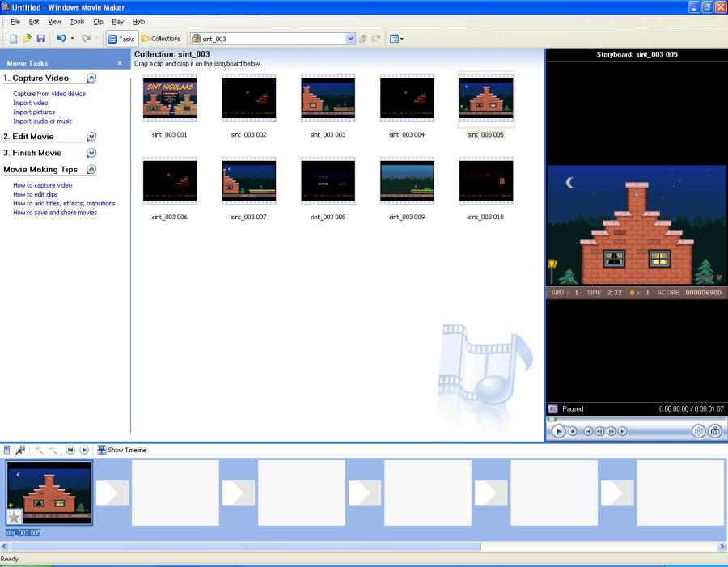Play the storyboard from its toolbar

coord(84,450)
